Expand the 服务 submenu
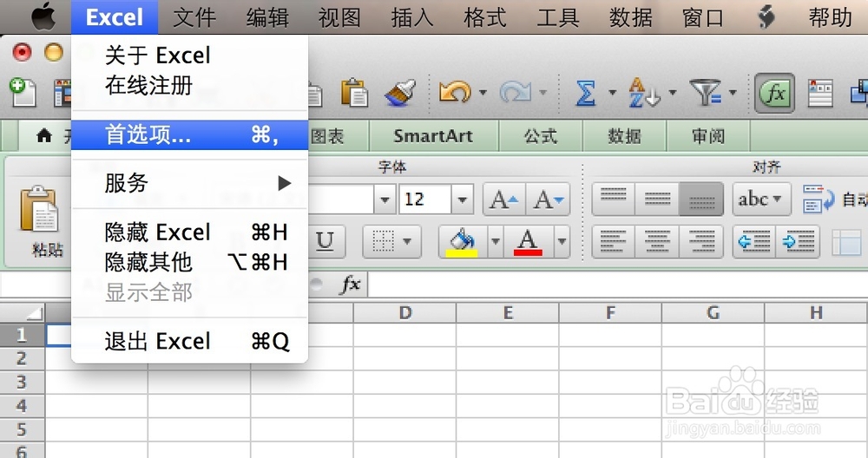This screenshot has width=868, height=458. tap(189, 183)
